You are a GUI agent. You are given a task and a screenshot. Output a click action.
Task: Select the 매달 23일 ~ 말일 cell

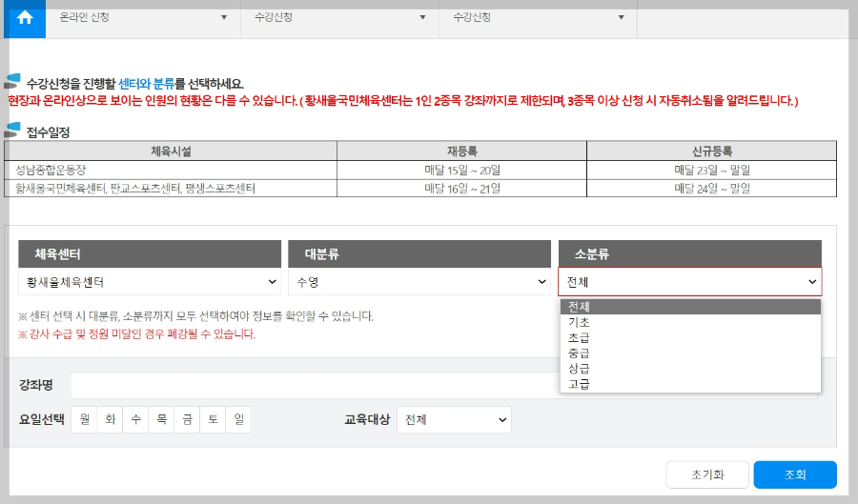[x=712, y=170]
